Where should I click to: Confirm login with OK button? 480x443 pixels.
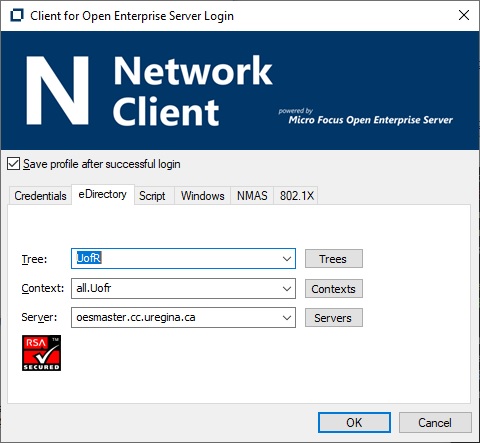(354, 423)
